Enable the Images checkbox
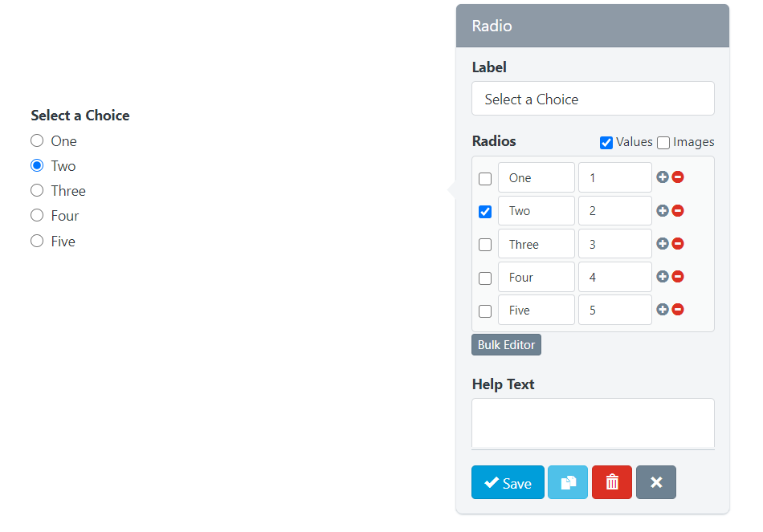This screenshot has height=532, width=763. 663,143
